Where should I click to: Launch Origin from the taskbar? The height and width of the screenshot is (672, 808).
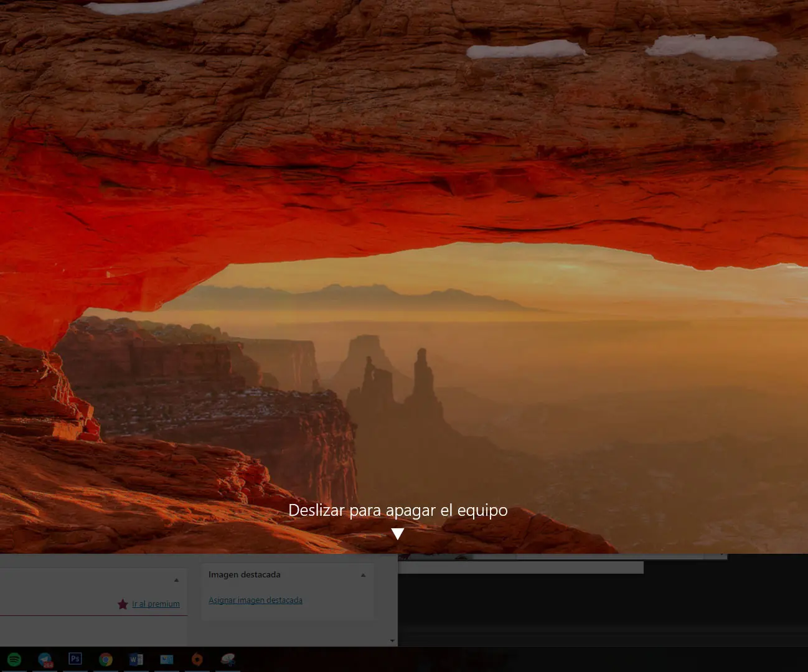(x=197, y=660)
